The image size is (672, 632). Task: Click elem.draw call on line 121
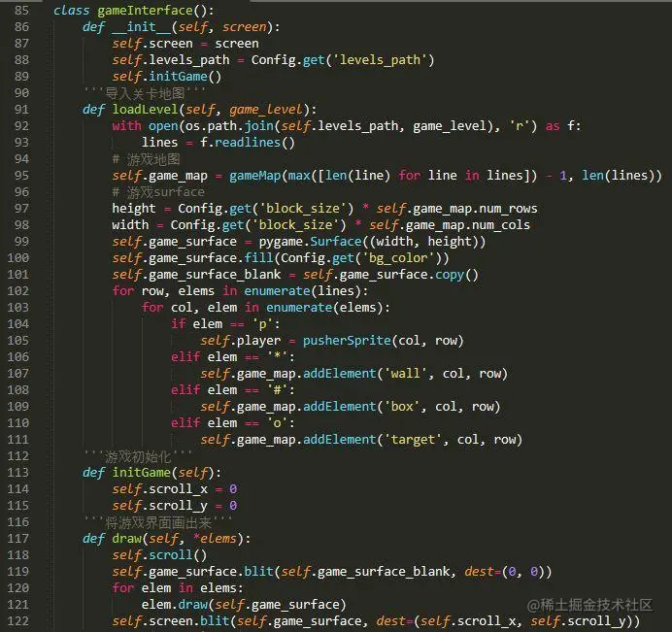click(x=175, y=605)
